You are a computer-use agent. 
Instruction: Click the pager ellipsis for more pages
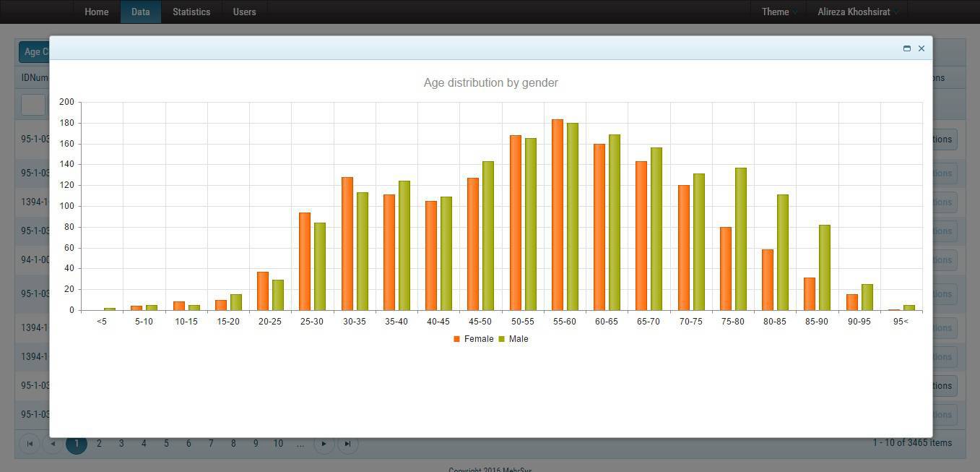(300, 444)
